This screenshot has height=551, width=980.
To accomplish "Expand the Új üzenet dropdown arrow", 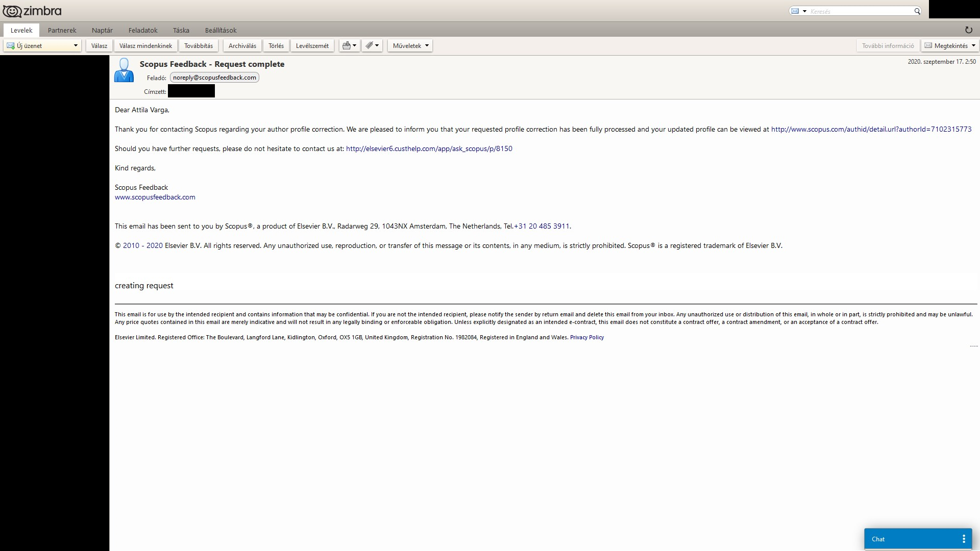I will coord(76,45).
